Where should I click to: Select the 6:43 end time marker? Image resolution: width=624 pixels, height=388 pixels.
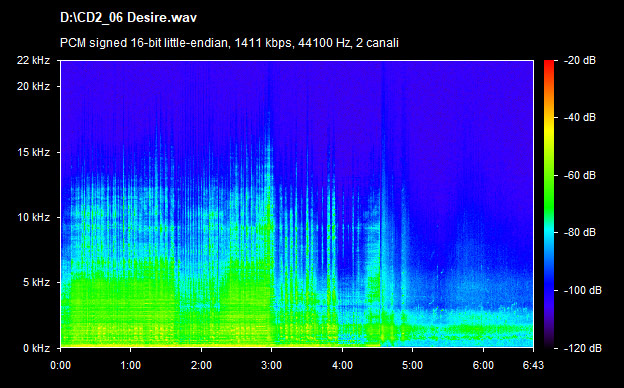coord(533,365)
